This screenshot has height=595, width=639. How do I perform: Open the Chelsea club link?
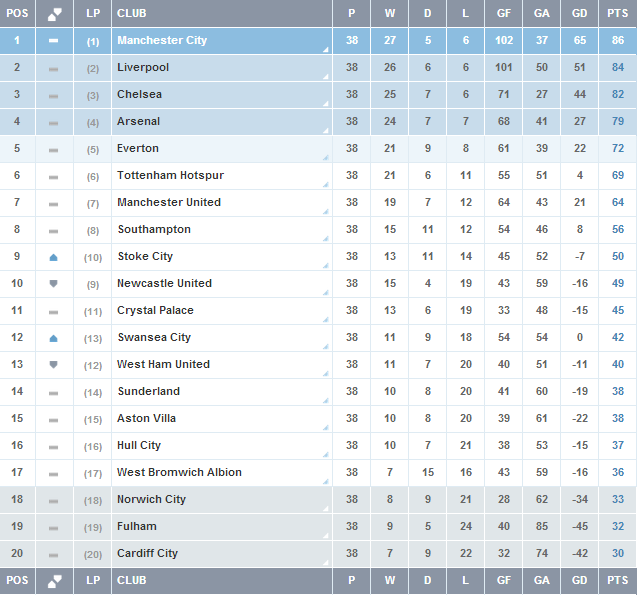139,94
